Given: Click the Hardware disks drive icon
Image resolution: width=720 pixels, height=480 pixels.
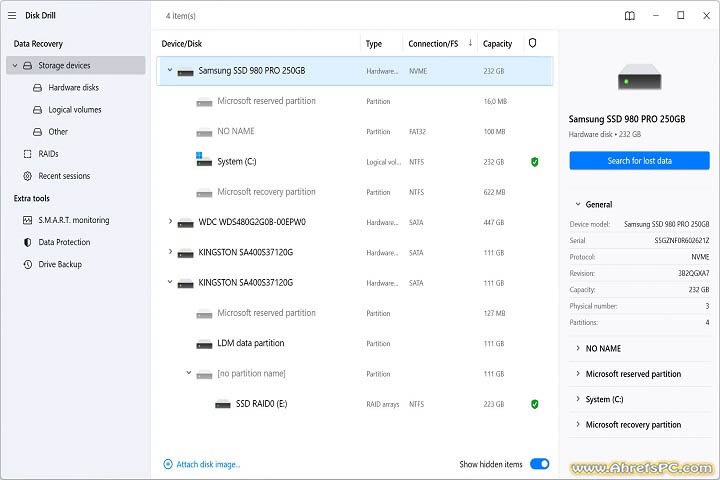Looking at the screenshot, I should 38,88.
